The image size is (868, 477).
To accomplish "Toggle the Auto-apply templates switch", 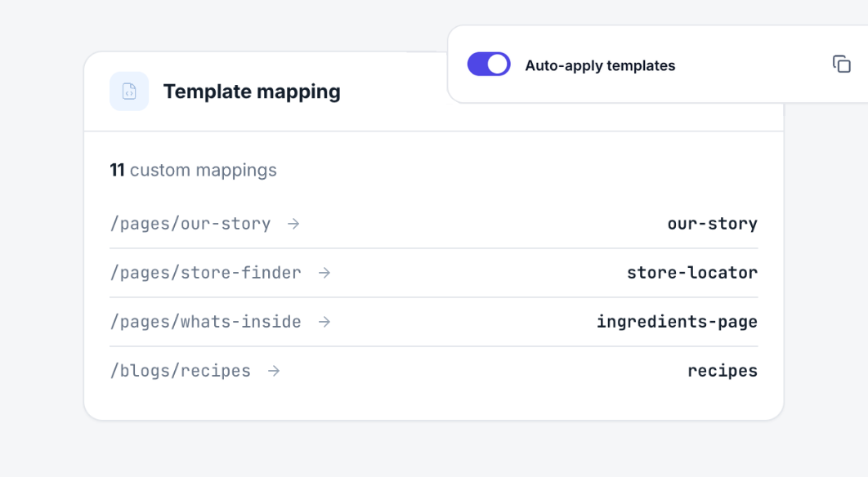I will coord(489,65).
